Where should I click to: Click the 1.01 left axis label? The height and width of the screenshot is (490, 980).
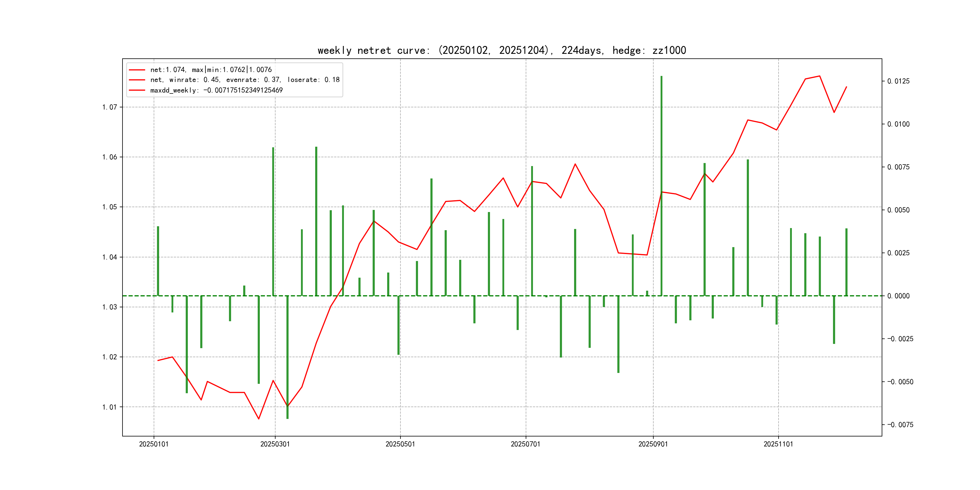109,407
